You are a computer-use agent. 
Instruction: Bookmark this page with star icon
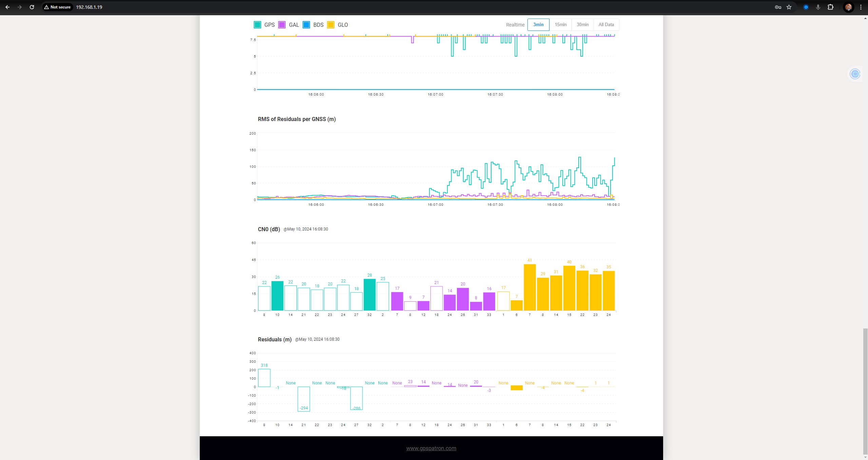coord(789,7)
